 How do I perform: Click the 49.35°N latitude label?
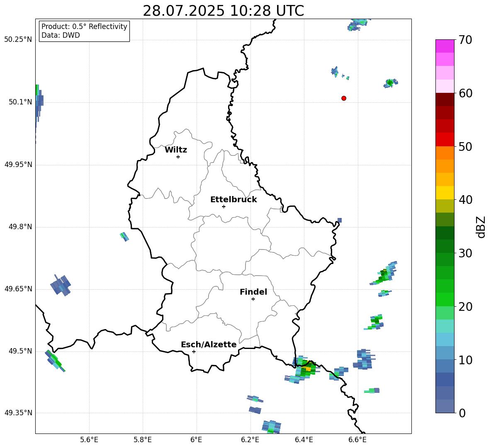[18, 413]
